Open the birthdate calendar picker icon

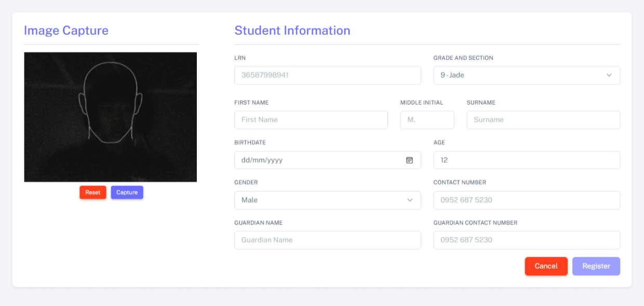(x=409, y=160)
